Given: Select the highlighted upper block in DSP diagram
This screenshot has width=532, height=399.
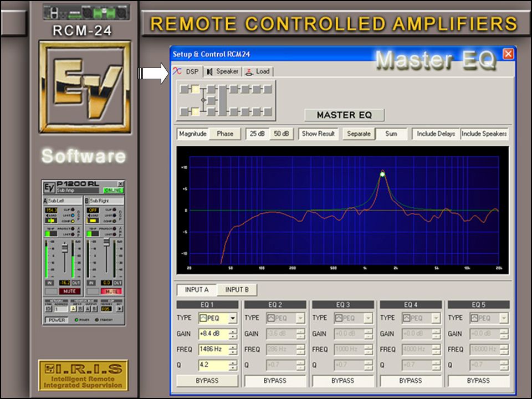Looking at the screenshot, I should point(196,89).
